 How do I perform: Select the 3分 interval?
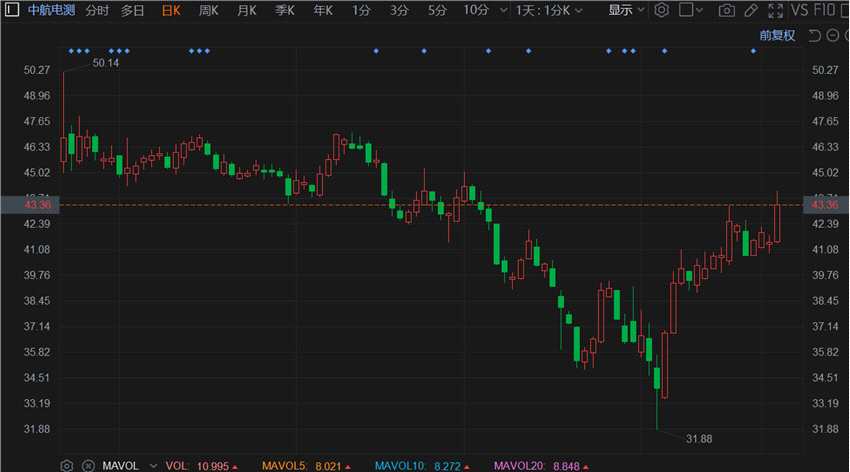click(399, 10)
